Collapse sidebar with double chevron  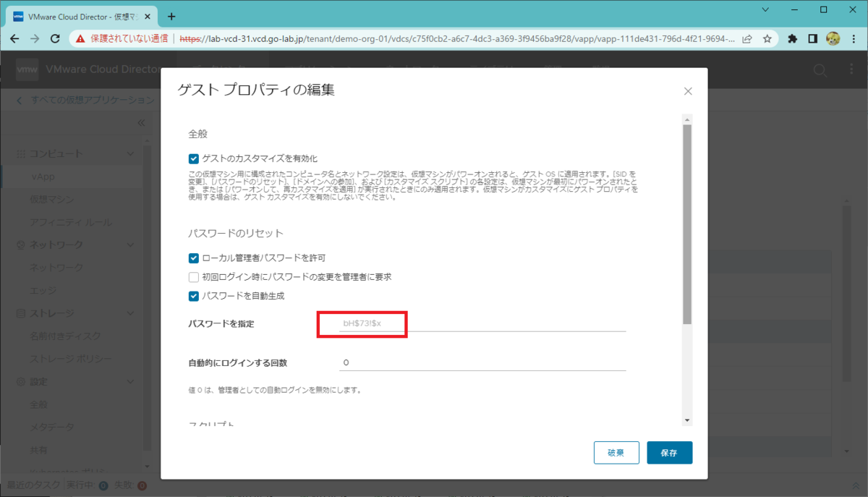(141, 123)
